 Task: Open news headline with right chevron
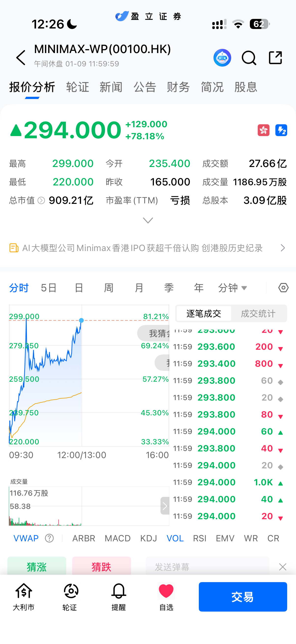coord(283,248)
